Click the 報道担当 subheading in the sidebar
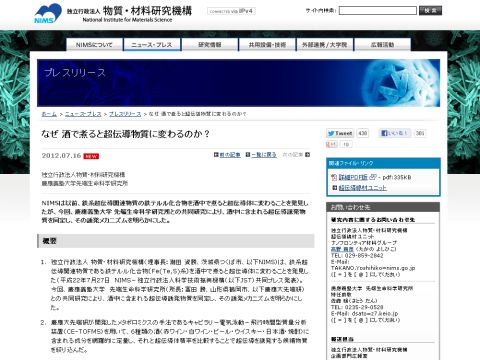 [x=342, y=339]
